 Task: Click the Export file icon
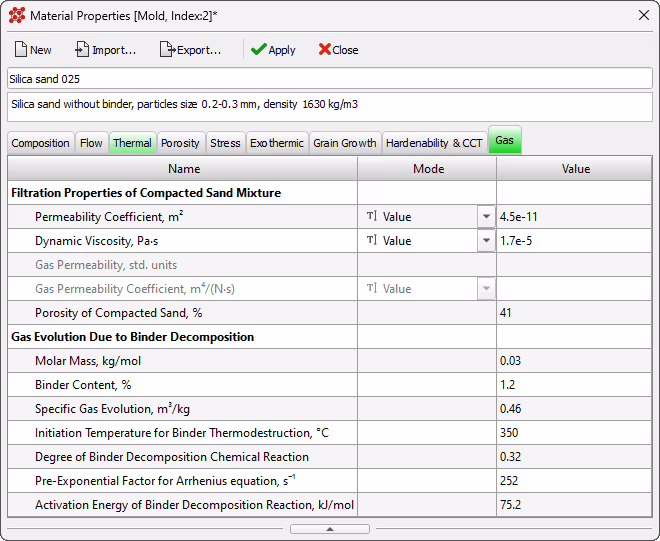point(168,49)
